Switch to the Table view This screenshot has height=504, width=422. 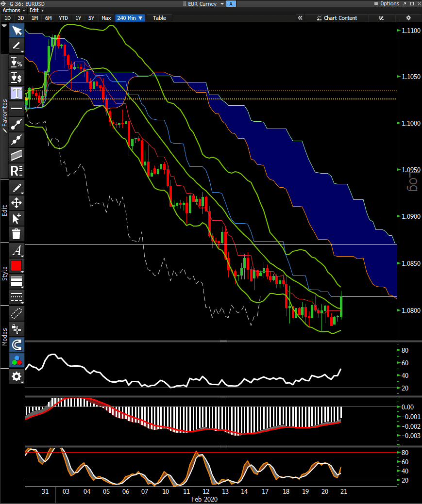click(159, 18)
